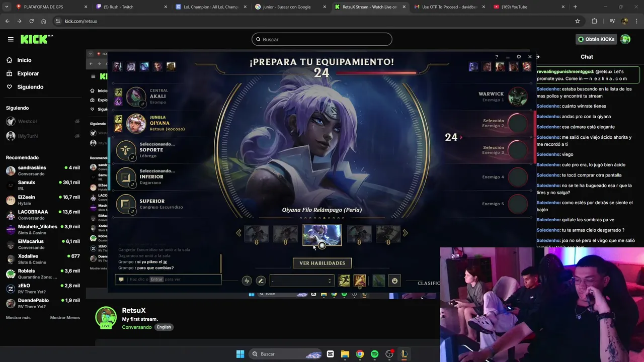Switch to Use OTP To Proceed tab
Image resolution: width=644 pixels, height=362 pixels.
pyautogui.click(x=450, y=7)
